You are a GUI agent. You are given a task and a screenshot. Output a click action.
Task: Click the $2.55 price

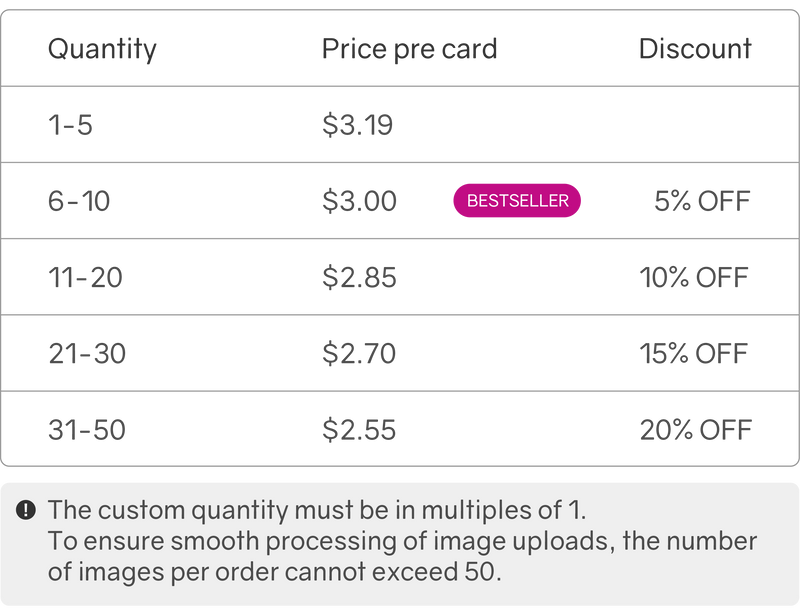point(360,430)
